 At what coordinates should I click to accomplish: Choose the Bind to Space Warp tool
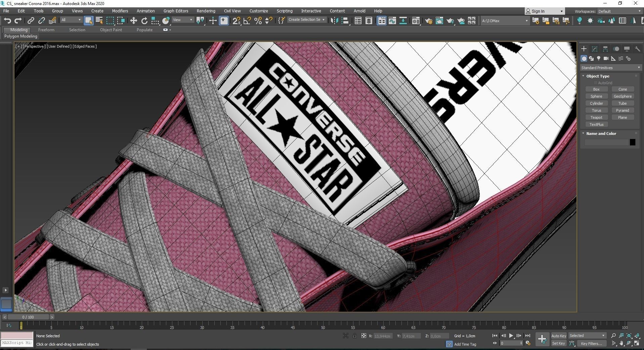52,21
